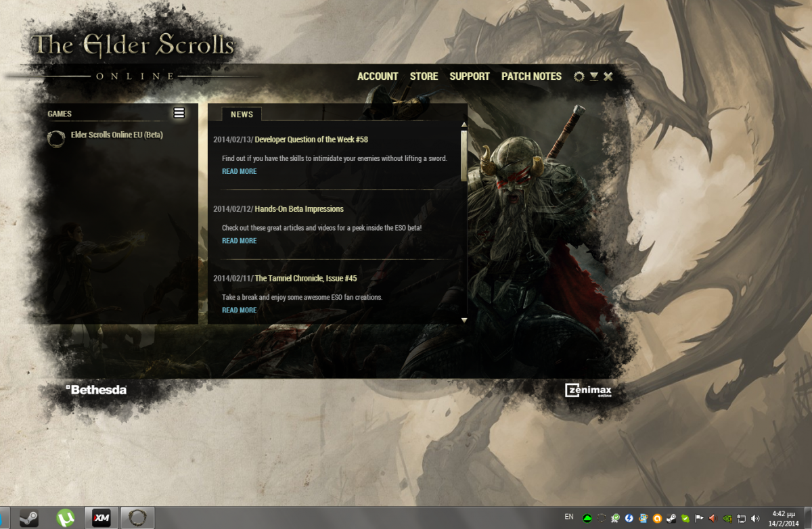Open the green checkmark tray icon with arrows
The height and width of the screenshot is (529, 812).
615,519
